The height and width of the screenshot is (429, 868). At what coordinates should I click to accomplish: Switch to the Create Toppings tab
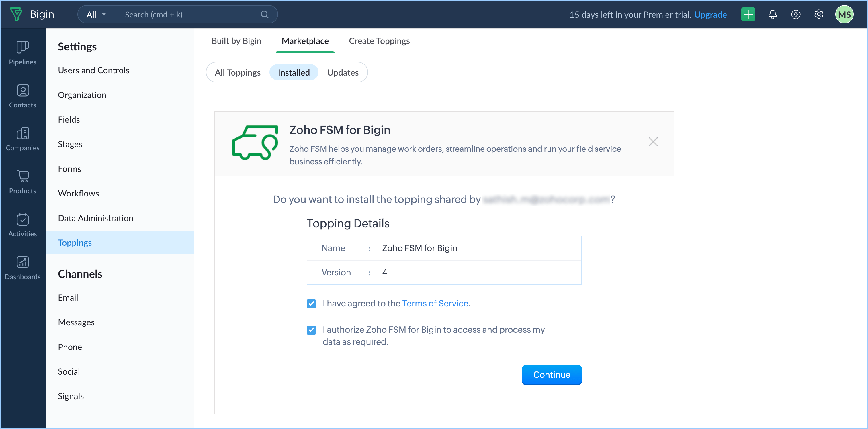[379, 41]
